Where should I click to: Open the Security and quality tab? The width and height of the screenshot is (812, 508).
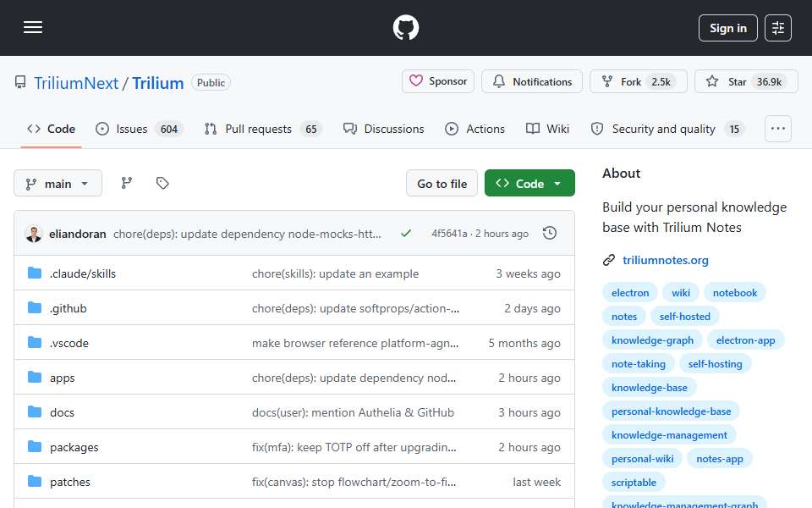point(667,129)
